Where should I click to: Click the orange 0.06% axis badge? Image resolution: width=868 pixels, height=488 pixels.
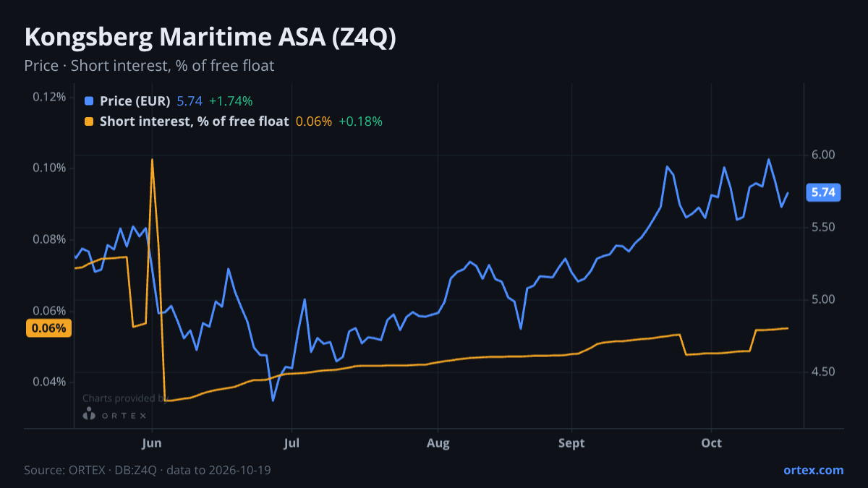click(50, 328)
